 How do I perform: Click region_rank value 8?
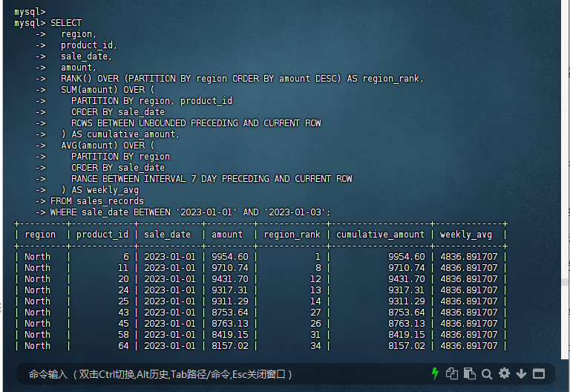318,268
